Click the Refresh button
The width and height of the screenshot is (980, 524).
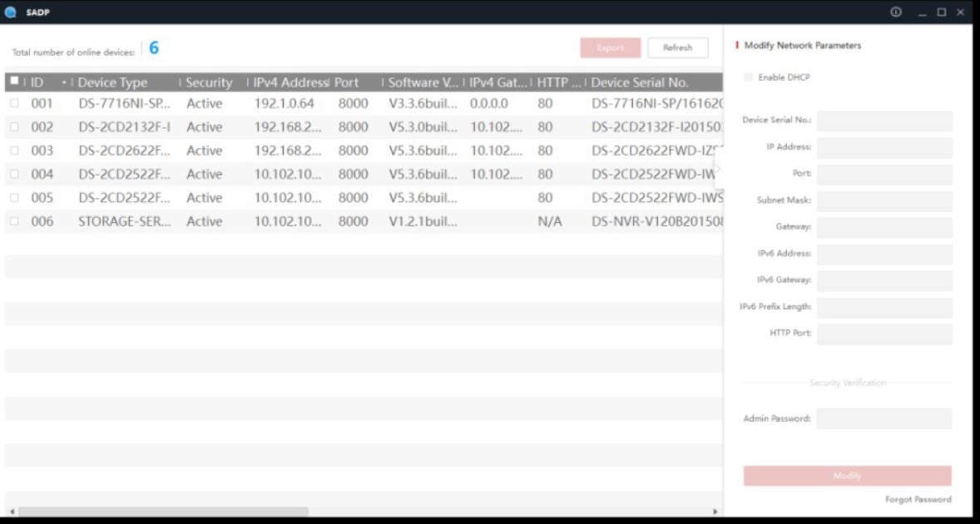[677, 47]
